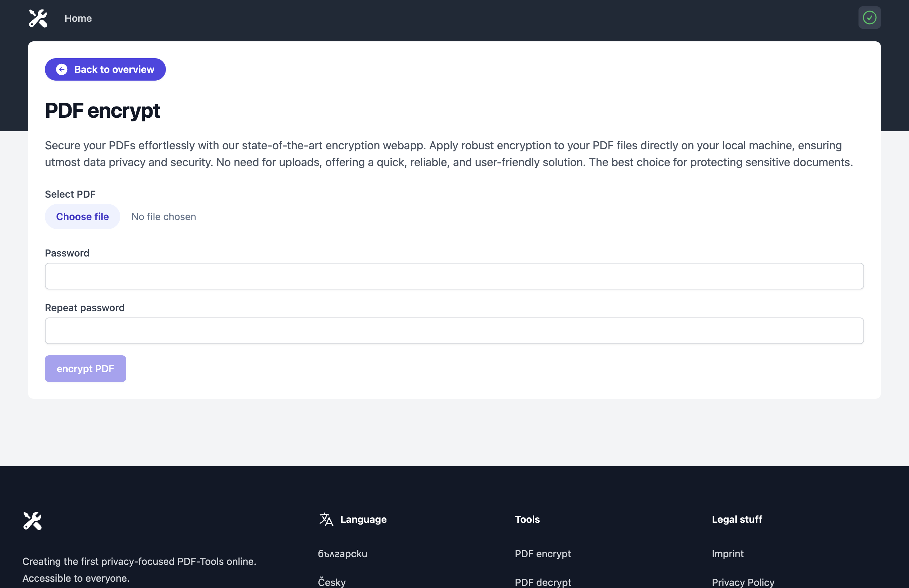Click the Password field label
Screen dimensions: 909x588
[x=67, y=253]
